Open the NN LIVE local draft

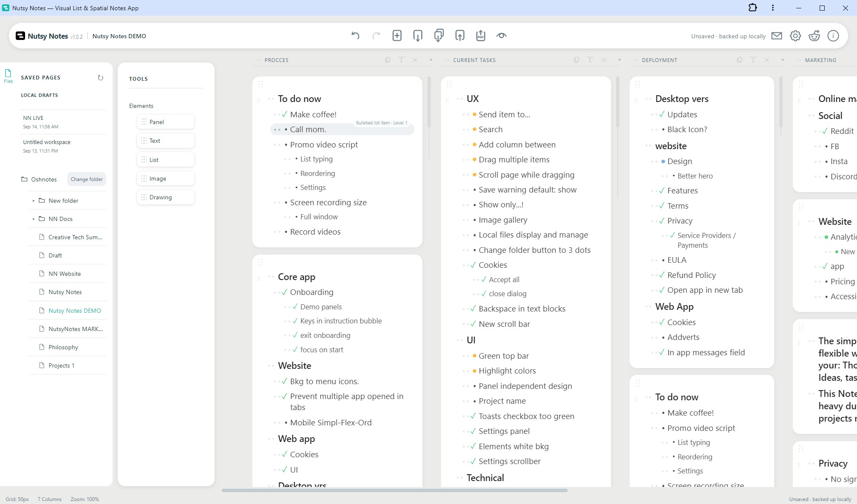click(64, 122)
